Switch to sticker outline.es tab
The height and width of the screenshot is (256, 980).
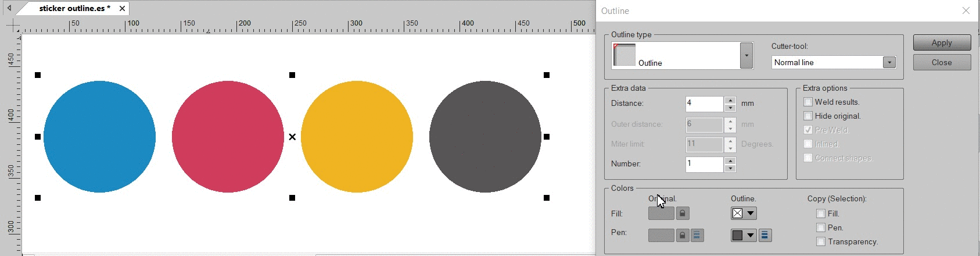click(72, 8)
